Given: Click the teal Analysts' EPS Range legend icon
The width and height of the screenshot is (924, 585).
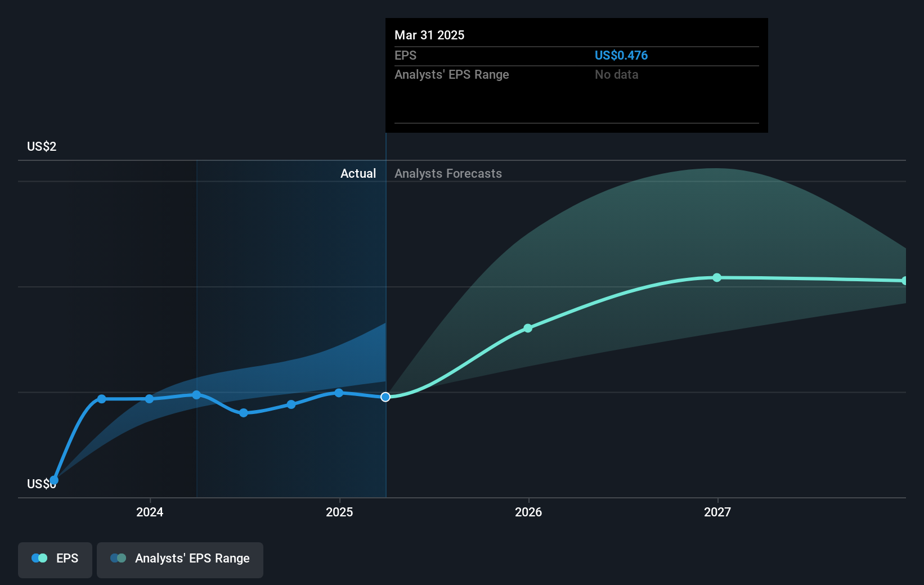Looking at the screenshot, I should (x=117, y=557).
